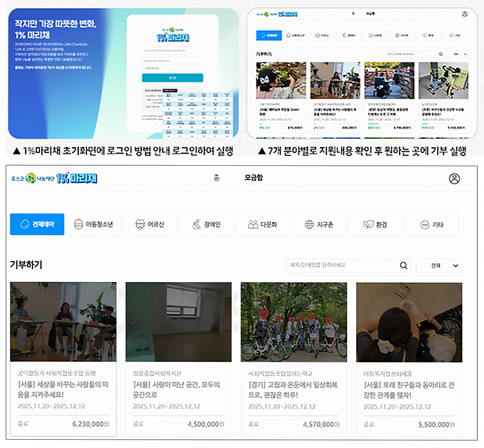
Task: Click the search magnifier icon
Action: [403, 266]
